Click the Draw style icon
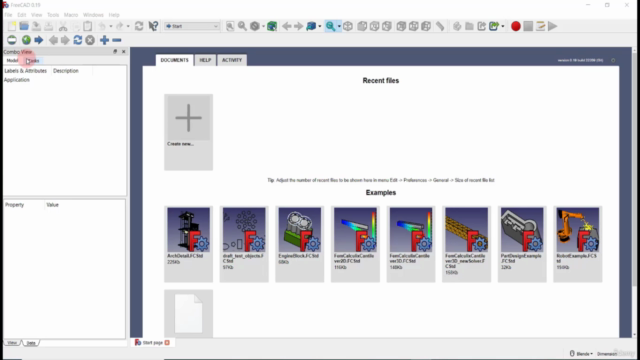Screen dimensions: 640x360 point(255,26)
